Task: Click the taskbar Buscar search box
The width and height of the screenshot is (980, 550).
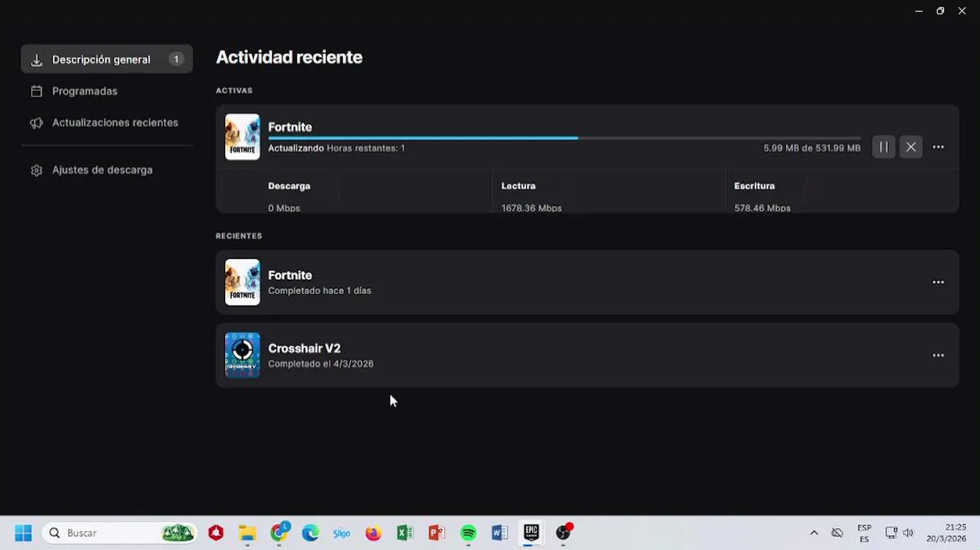Action: (x=120, y=532)
